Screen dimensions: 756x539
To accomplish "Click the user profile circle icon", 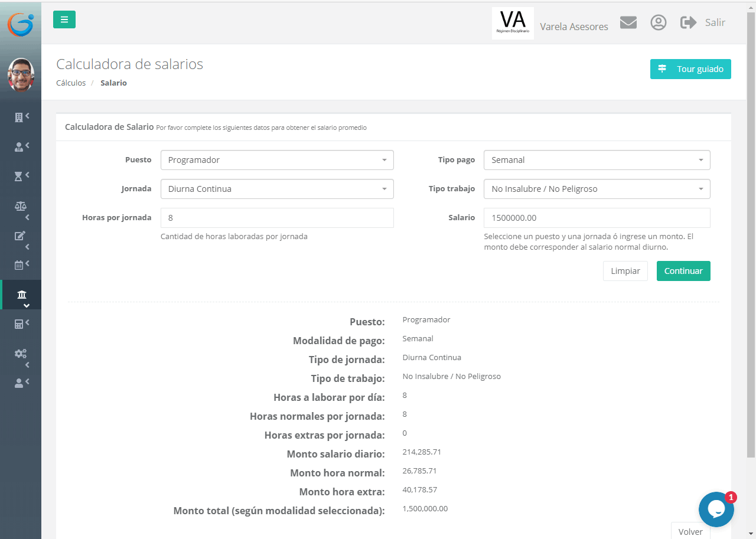I will click(x=658, y=23).
